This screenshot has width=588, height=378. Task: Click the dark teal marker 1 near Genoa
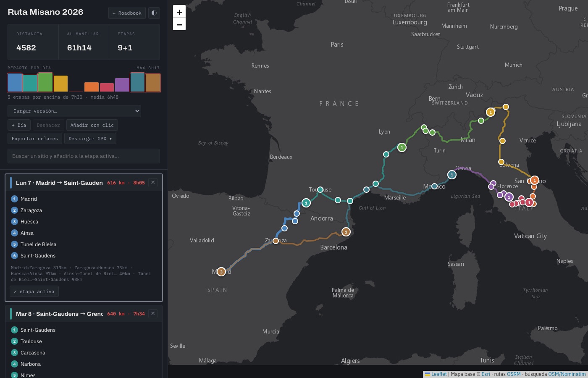pyautogui.click(x=452, y=175)
